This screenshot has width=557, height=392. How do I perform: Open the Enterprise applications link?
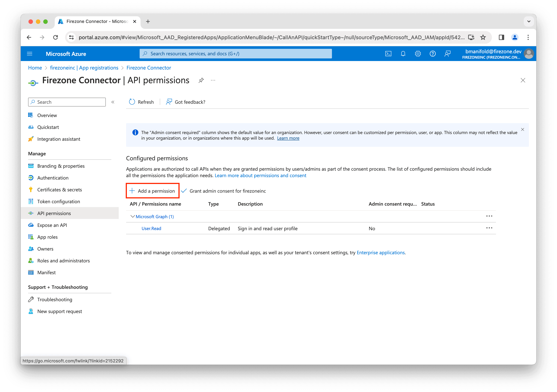pos(380,253)
